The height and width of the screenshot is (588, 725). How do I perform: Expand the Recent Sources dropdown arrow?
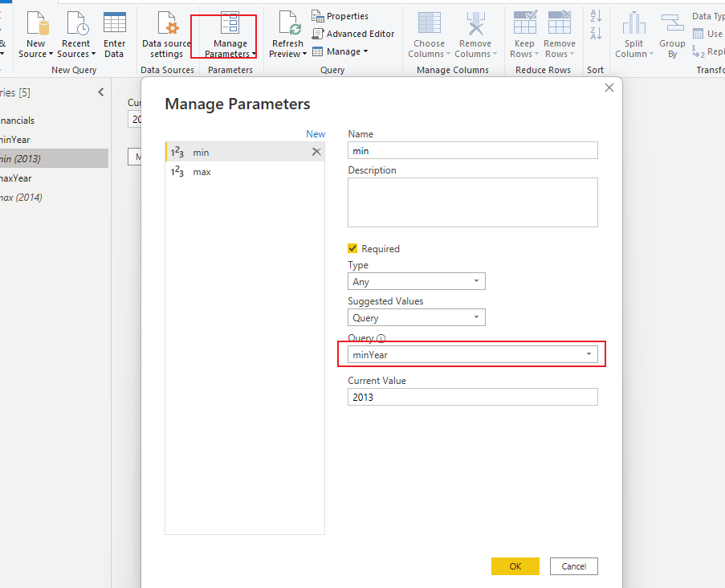(x=93, y=54)
